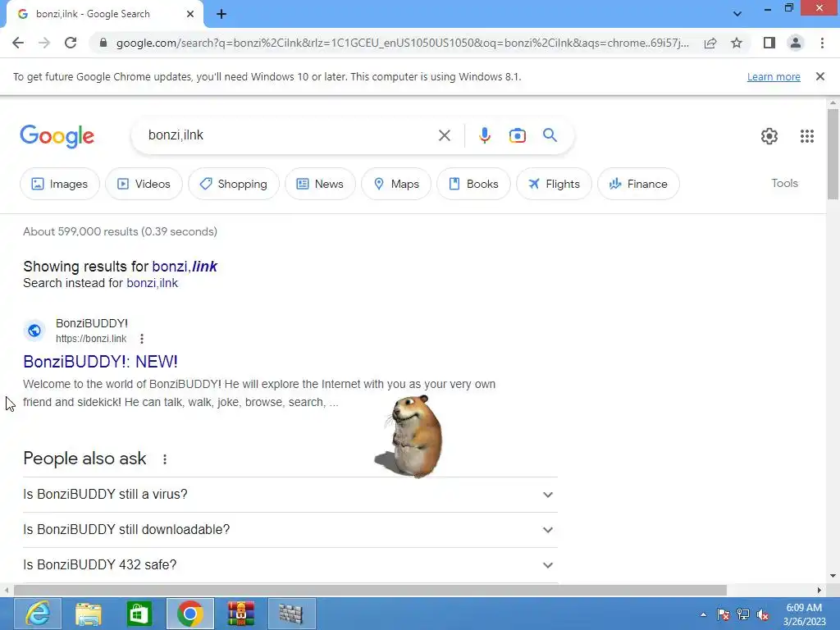Reload the Google search page
The height and width of the screenshot is (630, 840).
[x=71, y=43]
